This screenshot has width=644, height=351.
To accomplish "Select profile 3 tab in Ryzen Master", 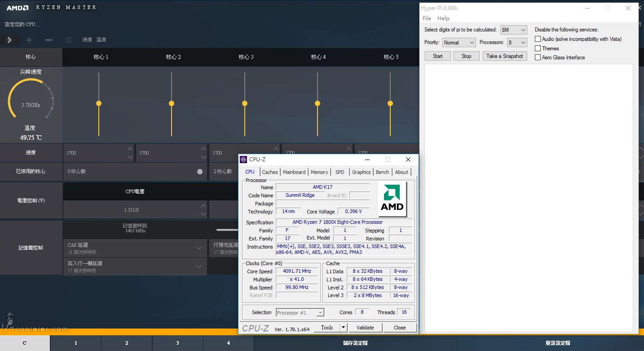I will click(177, 343).
